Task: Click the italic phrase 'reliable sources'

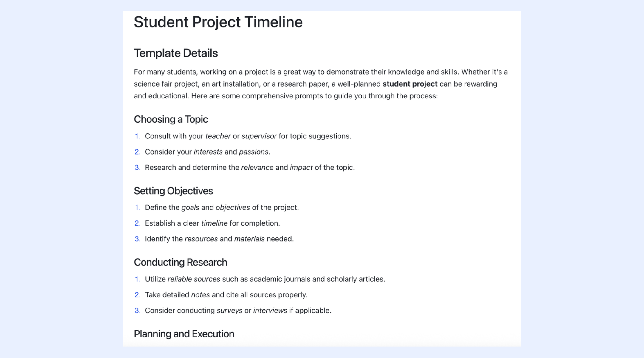Action: (x=194, y=279)
